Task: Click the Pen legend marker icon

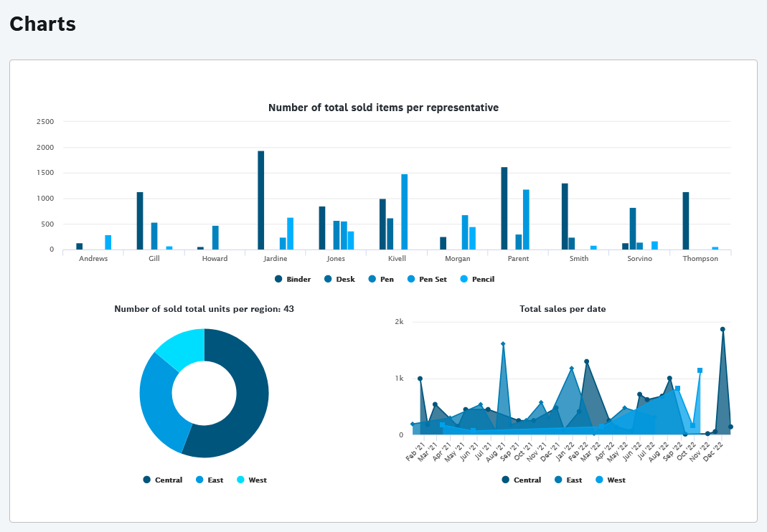Action: pyautogui.click(x=371, y=279)
